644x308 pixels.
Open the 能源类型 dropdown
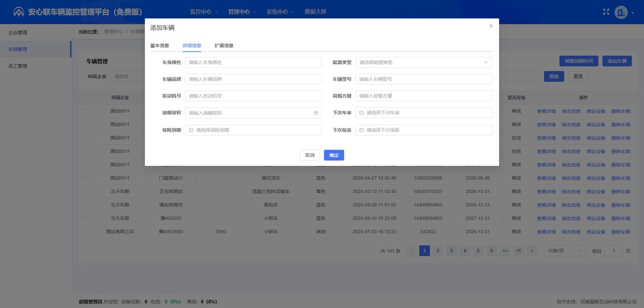coord(424,63)
